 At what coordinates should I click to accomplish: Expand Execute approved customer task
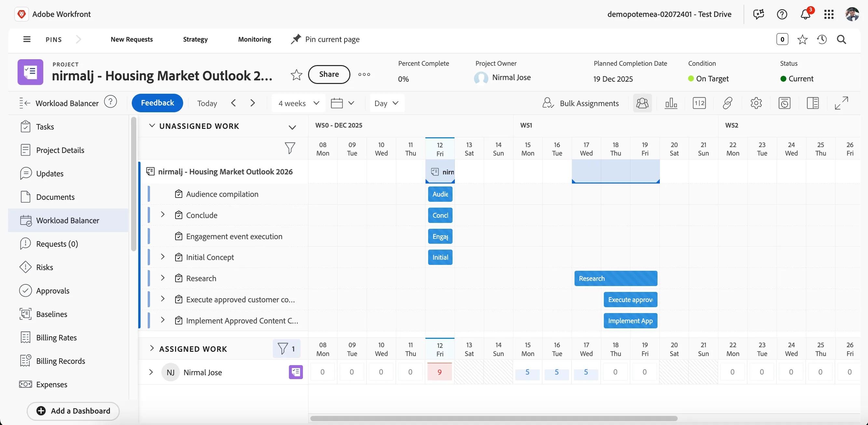pos(162,299)
